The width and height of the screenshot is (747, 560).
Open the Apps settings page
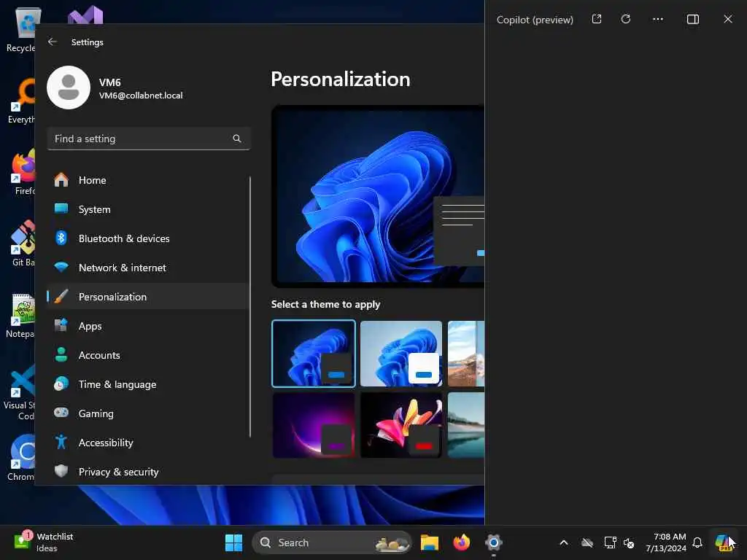[x=147, y=326]
